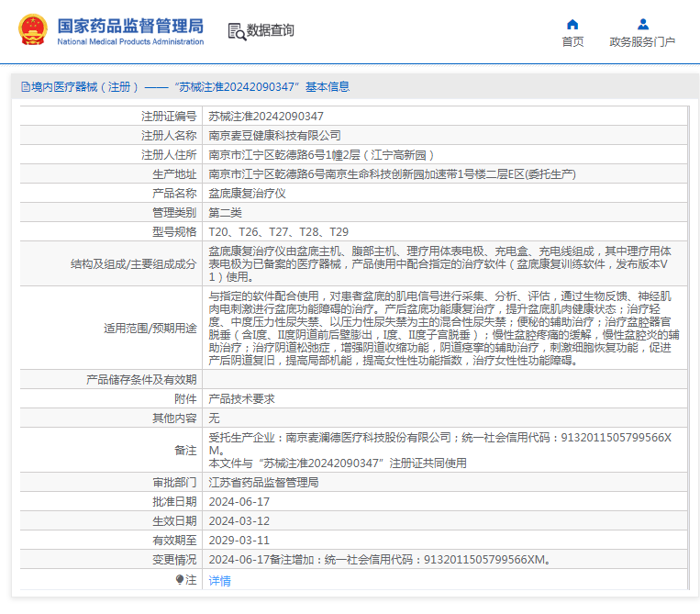This screenshot has height=614, width=700.
Task: Click the 首页 home icon
Action: click(x=572, y=24)
